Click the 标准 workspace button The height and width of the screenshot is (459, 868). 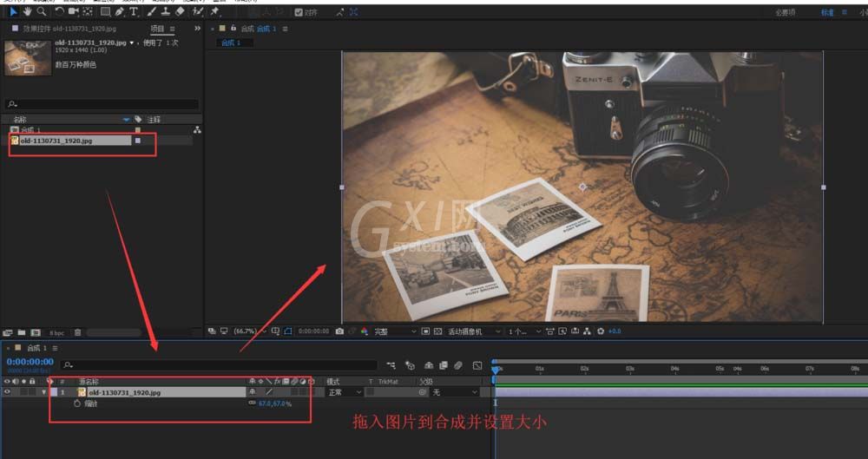(x=827, y=13)
